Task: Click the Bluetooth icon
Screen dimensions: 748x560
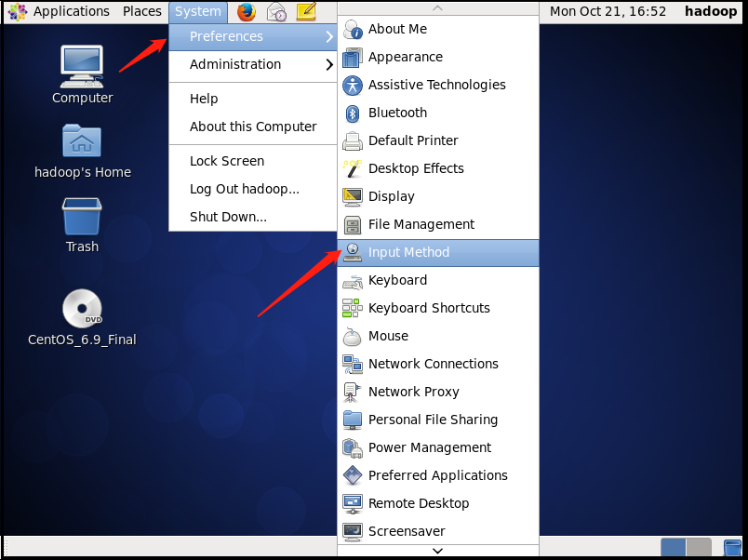Action: tap(353, 113)
